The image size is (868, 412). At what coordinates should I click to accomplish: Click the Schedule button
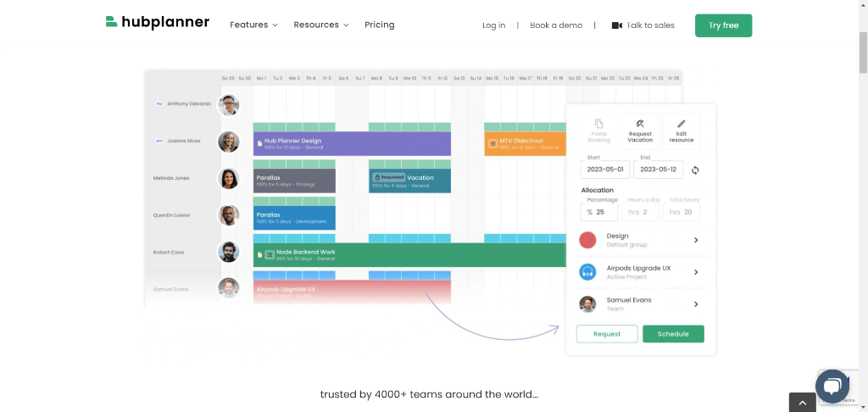pos(673,334)
